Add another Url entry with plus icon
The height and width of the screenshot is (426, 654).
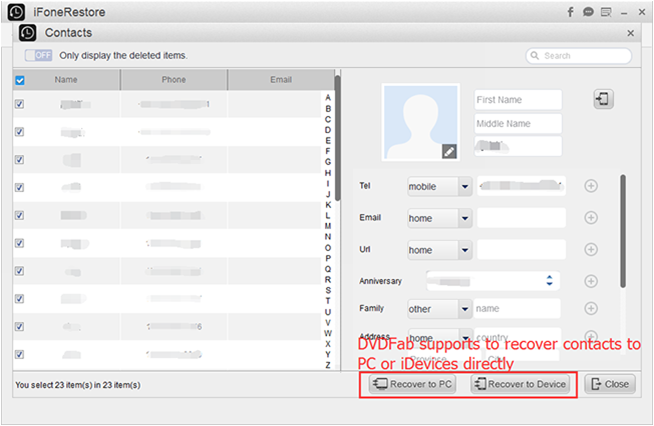click(x=591, y=249)
